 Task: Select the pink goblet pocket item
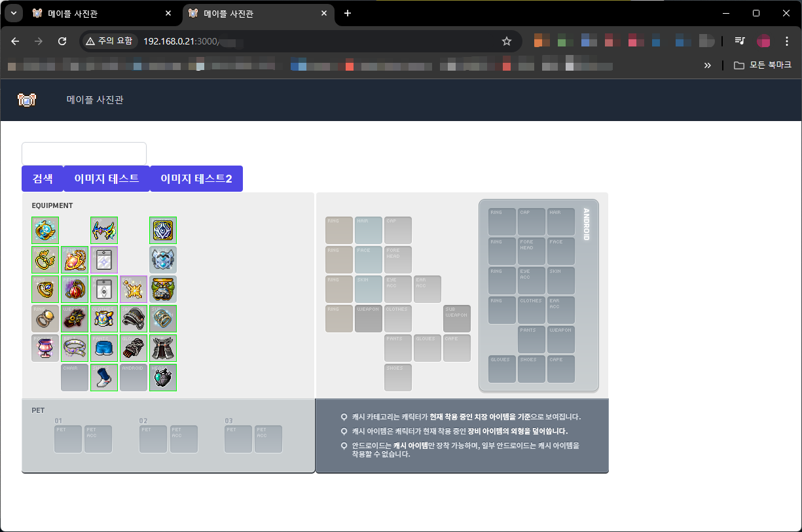pyautogui.click(x=45, y=348)
